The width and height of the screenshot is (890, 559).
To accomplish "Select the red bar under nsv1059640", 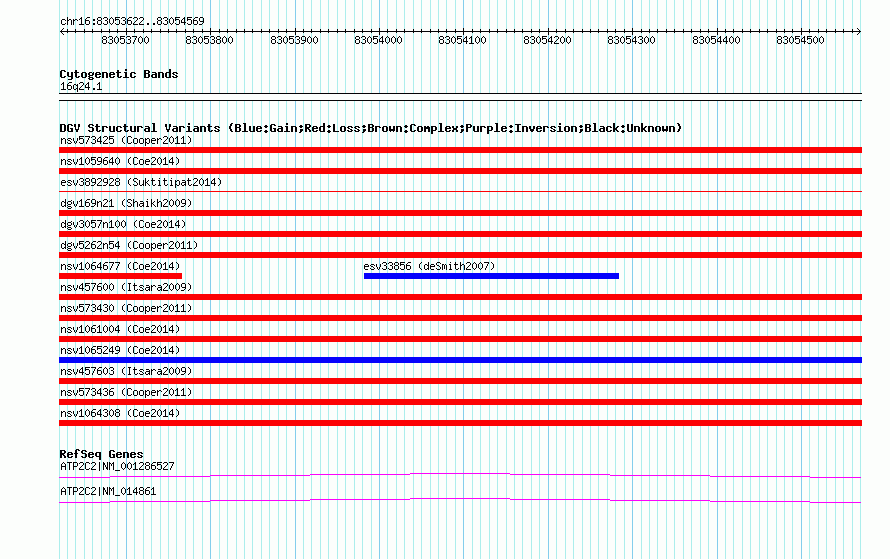I will [460, 171].
